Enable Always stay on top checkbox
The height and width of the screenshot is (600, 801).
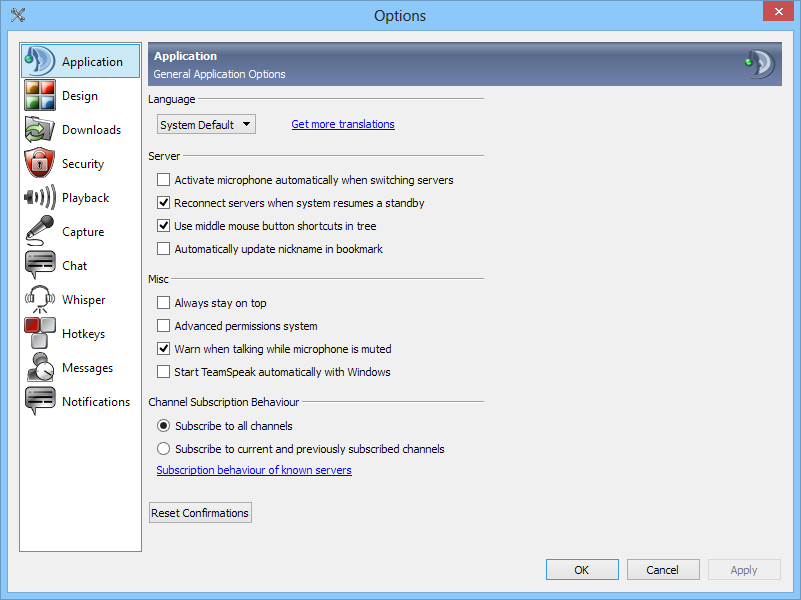click(x=164, y=303)
